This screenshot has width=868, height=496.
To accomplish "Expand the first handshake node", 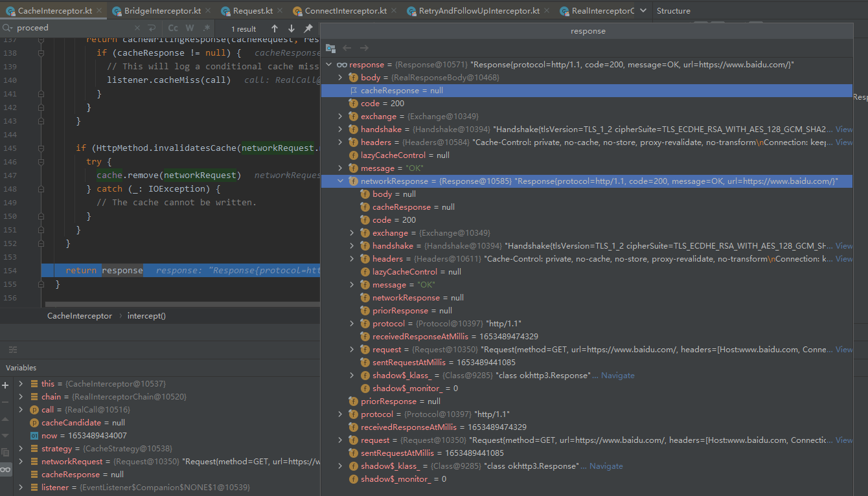I will [341, 130].
